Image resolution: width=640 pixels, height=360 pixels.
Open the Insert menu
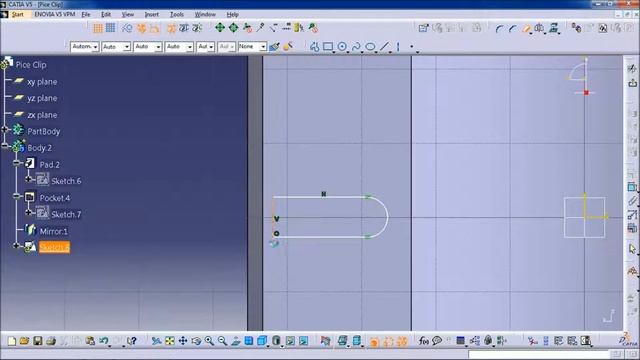[x=151, y=14]
